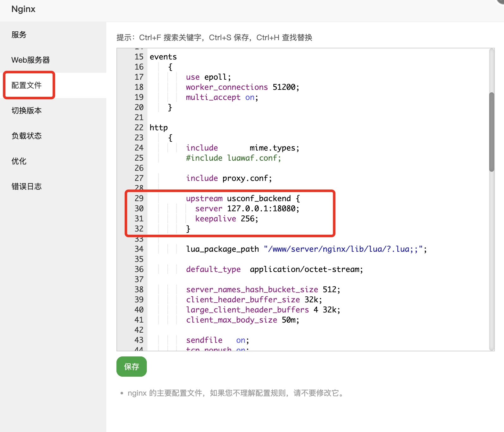Open the 配置文件 tab
This screenshot has height=432, width=504.
(x=53, y=85)
